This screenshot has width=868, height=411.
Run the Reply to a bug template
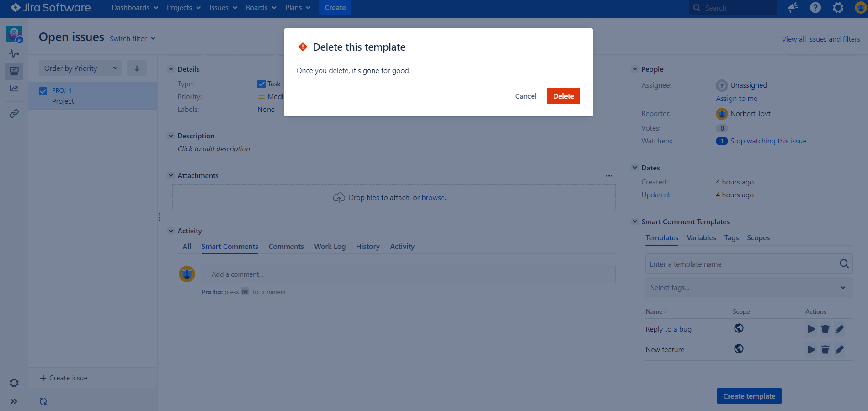[811, 329]
